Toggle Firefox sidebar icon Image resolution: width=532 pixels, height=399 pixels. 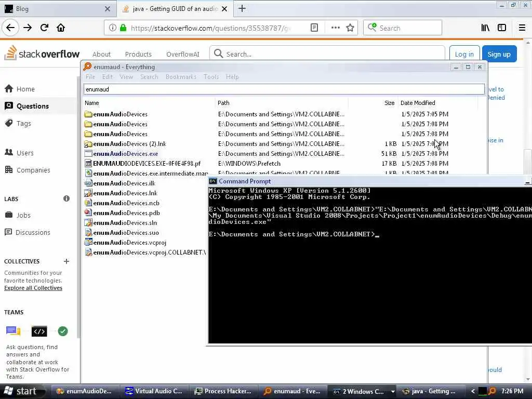click(x=502, y=28)
